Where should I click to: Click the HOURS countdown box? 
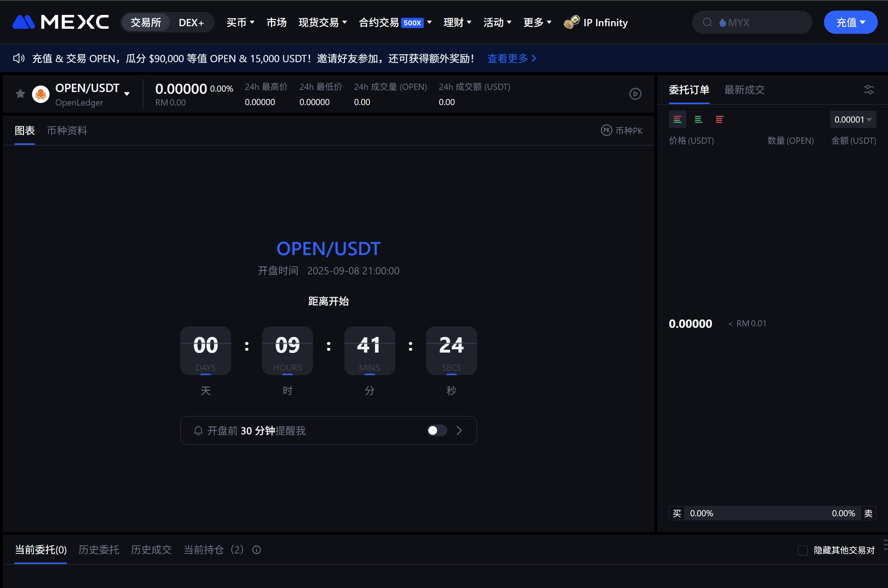(x=287, y=351)
